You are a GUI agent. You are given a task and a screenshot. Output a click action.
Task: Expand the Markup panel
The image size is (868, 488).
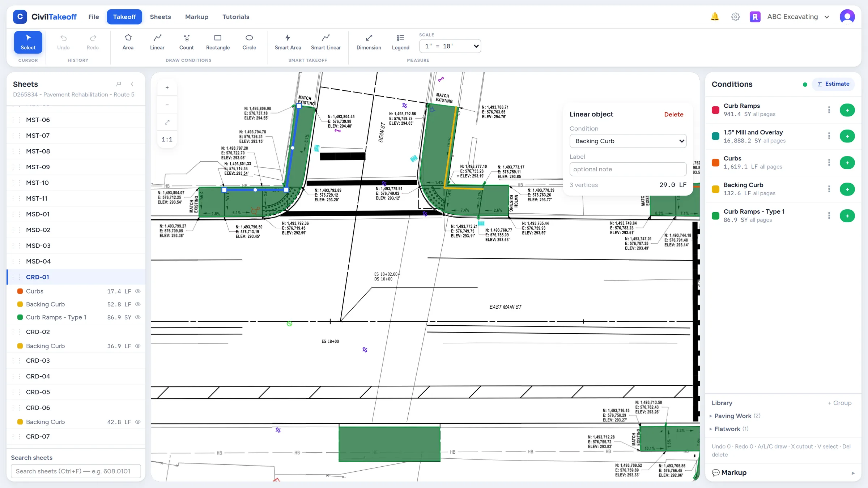pos(783,472)
